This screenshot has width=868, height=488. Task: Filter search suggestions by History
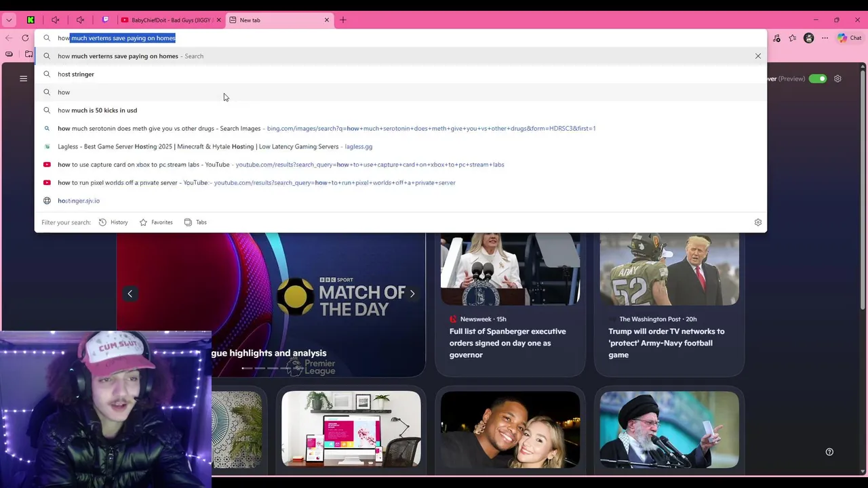[x=113, y=222]
